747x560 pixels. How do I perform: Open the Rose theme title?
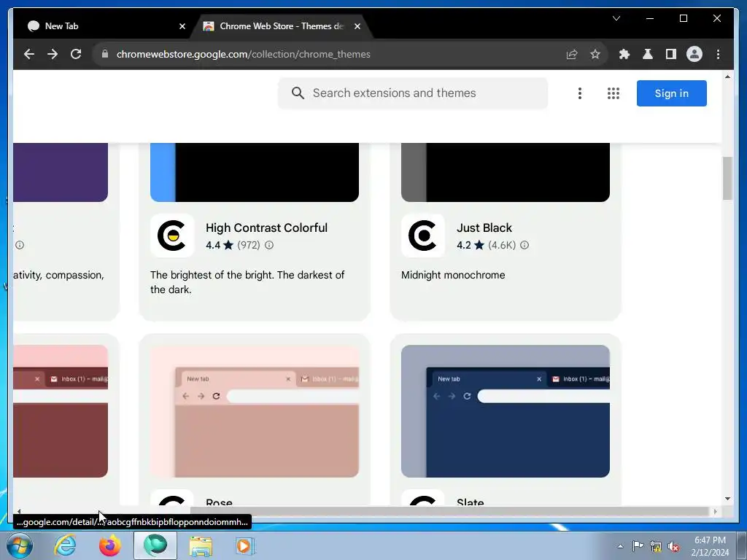click(x=219, y=502)
